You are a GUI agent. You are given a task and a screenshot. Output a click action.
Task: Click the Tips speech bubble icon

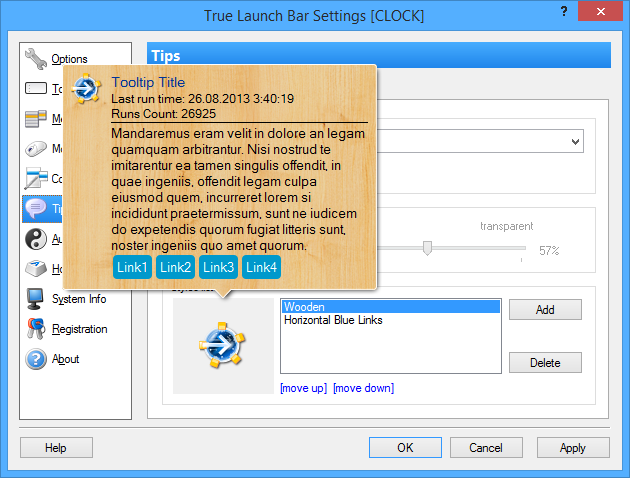tap(36, 208)
